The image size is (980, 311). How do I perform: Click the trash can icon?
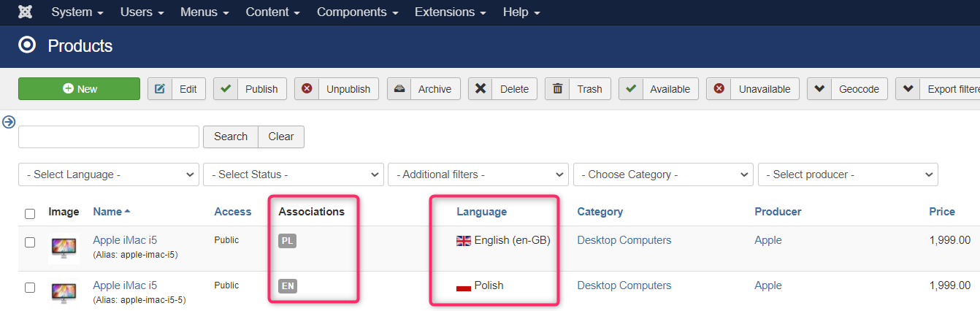point(557,89)
